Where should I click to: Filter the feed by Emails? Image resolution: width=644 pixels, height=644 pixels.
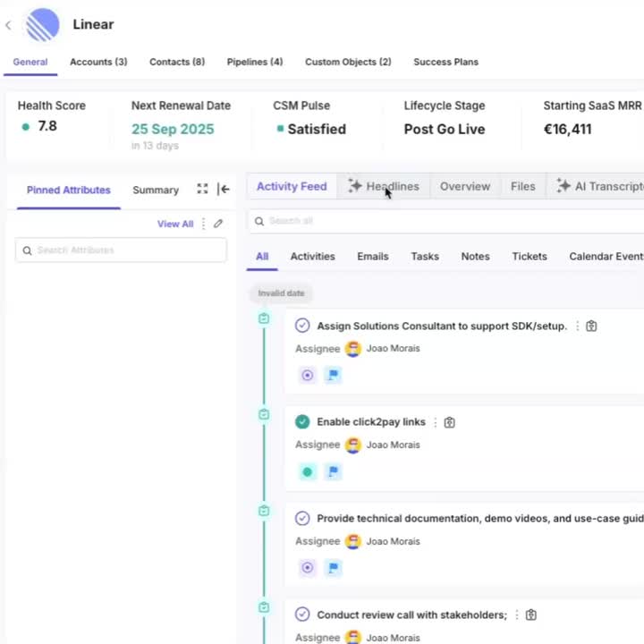(x=372, y=257)
